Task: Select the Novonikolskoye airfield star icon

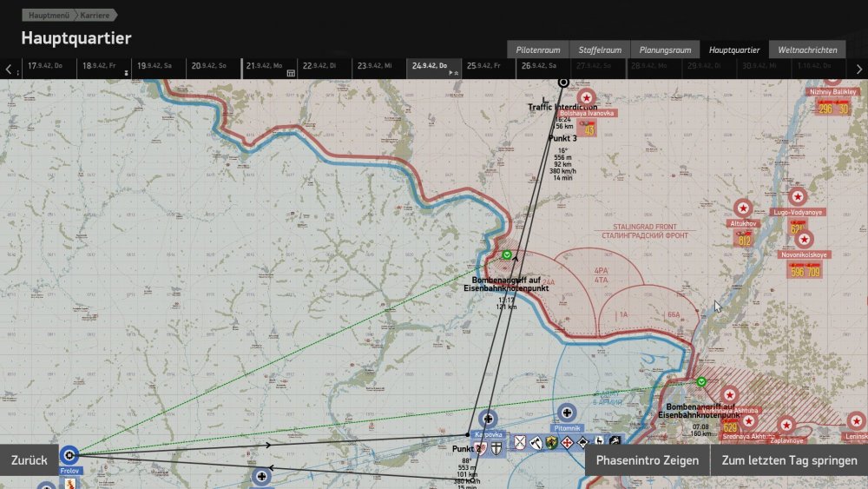Action: [805, 239]
